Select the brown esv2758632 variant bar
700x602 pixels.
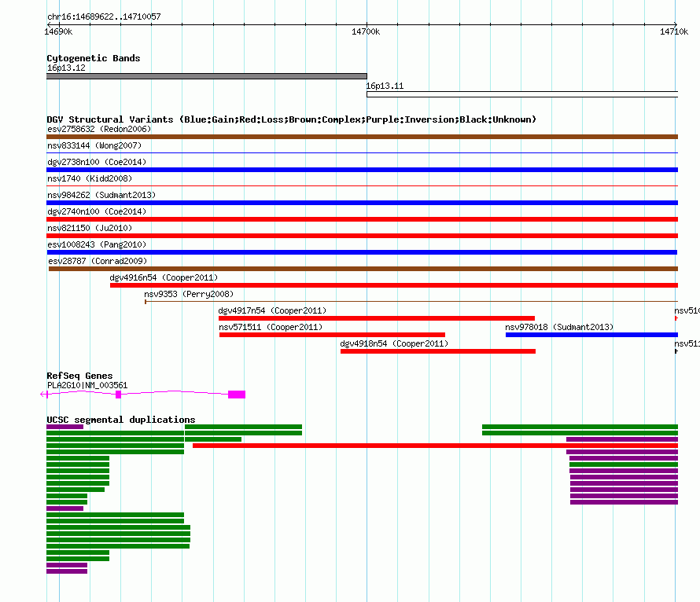coord(362,137)
